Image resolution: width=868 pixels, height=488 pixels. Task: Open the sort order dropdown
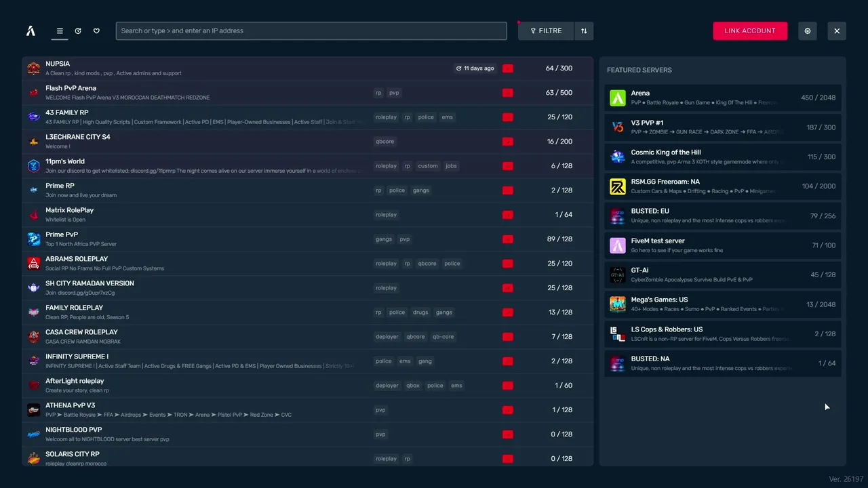point(584,30)
